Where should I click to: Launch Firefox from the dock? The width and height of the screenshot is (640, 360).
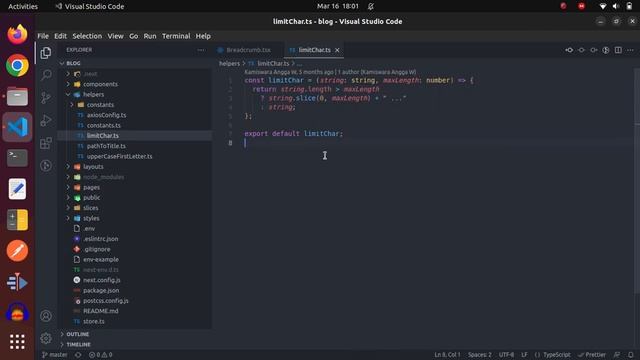pos(17,34)
